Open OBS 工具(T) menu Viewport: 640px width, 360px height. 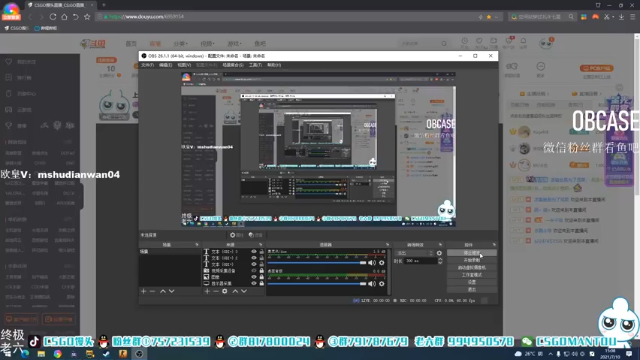[255, 65]
